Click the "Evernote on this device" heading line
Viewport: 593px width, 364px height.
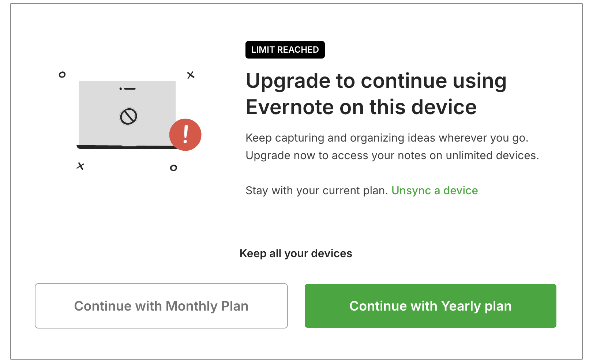point(361,107)
